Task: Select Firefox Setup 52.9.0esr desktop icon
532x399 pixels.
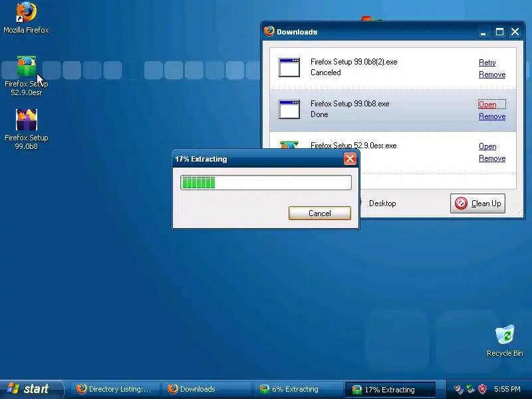Action: coord(26,76)
